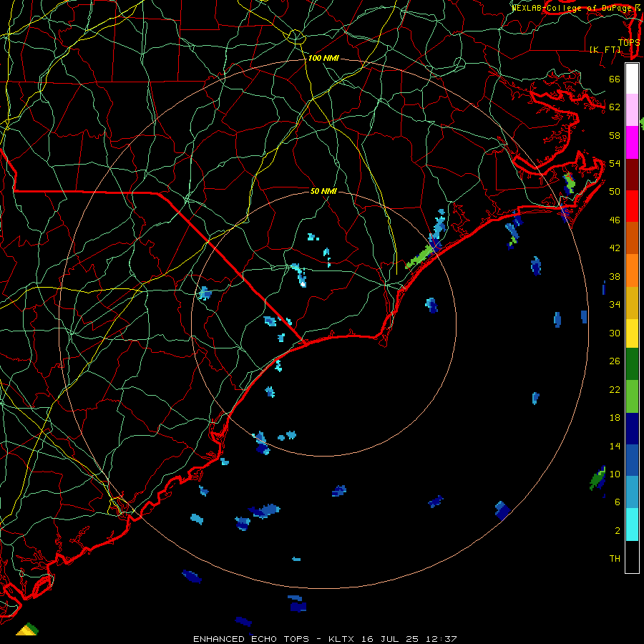Image resolution: width=644 pixels, height=644 pixels.
Task: Pick the gold swatch on the color bar
Action: [x=632, y=303]
